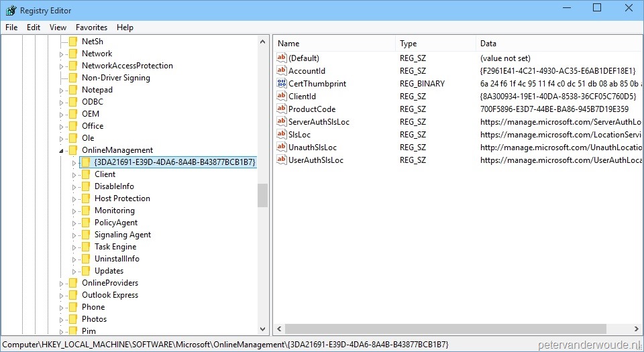The width and height of the screenshot is (644, 352).
Task: Select the Pim key label
Action: click(x=89, y=331)
